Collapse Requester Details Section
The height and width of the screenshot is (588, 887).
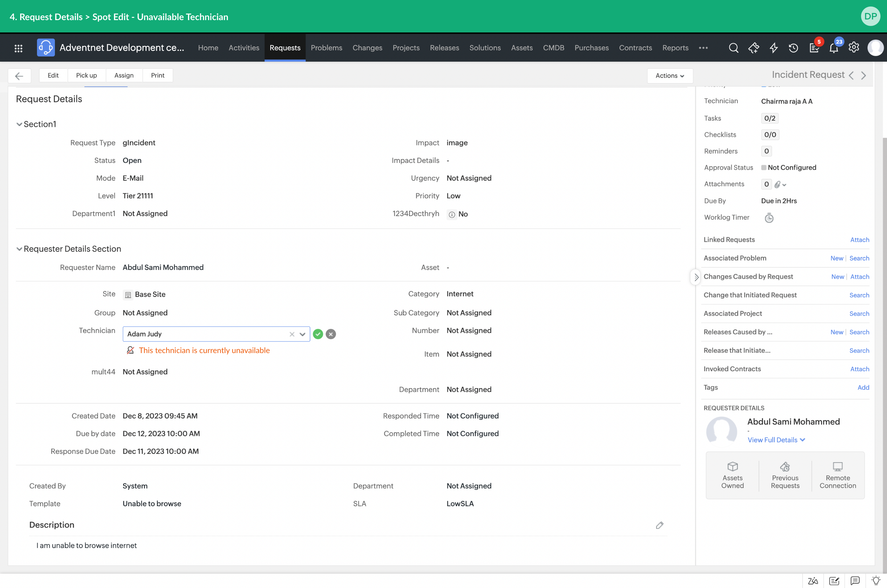tap(19, 249)
